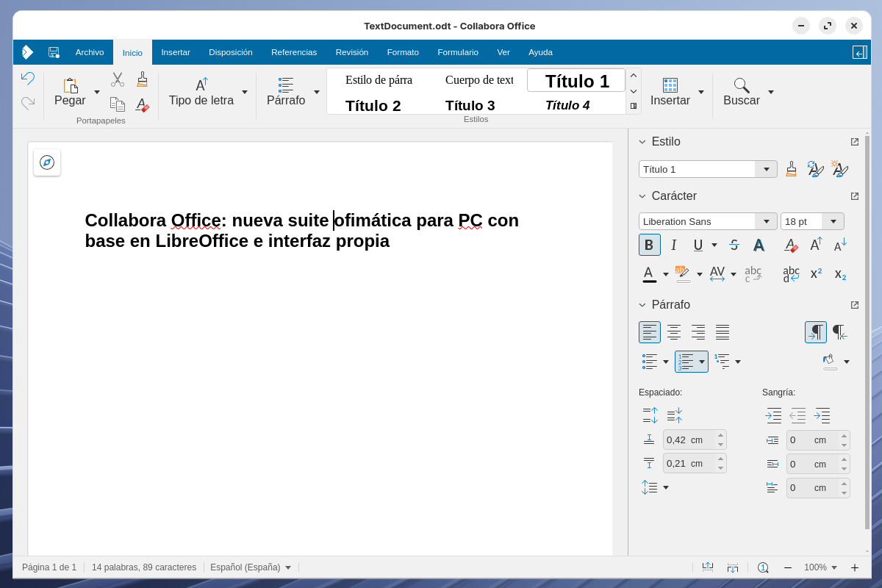Toggle bold formatting off
The height and width of the screenshot is (588, 882).
[649, 245]
